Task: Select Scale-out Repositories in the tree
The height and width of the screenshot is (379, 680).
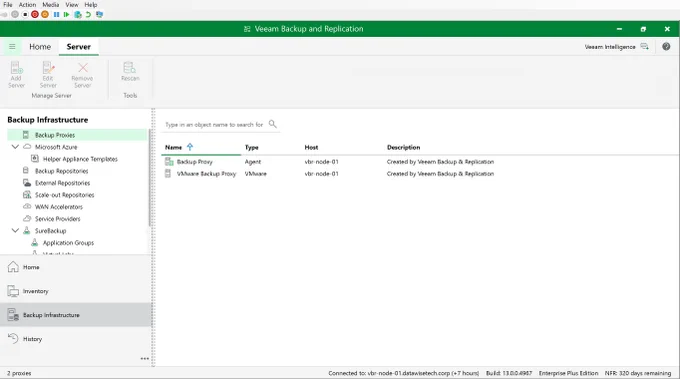Action: tap(65, 195)
